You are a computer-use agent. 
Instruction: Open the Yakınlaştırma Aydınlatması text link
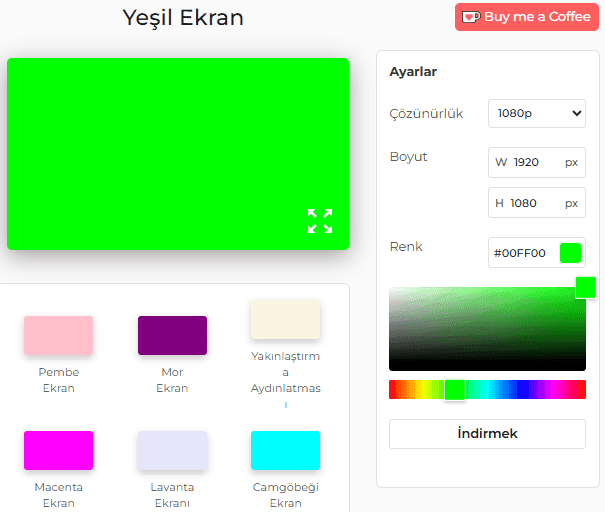pos(286,380)
